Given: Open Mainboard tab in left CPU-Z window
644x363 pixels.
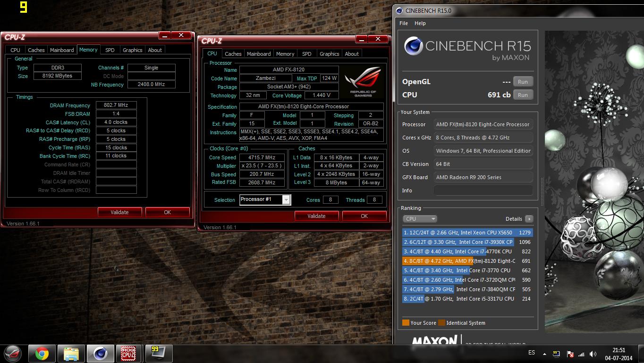Looking at the screenshot, I should pos(62,50).
